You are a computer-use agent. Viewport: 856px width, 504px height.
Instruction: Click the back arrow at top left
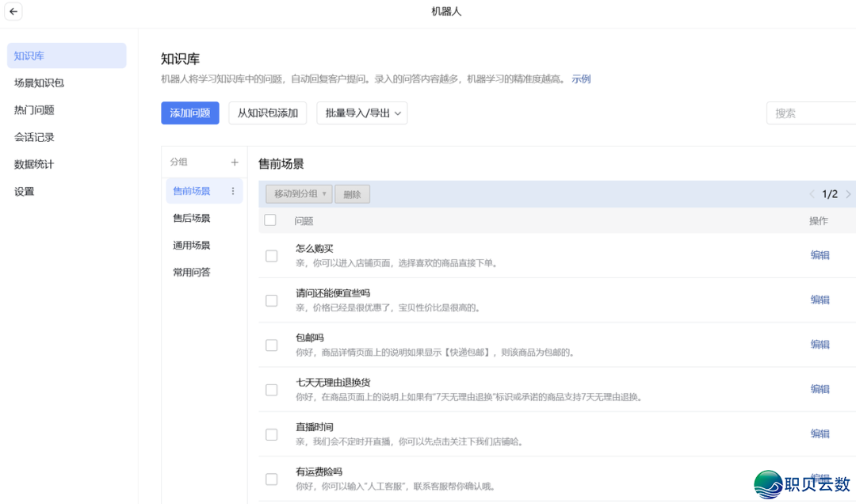click(x=13, y=12)
